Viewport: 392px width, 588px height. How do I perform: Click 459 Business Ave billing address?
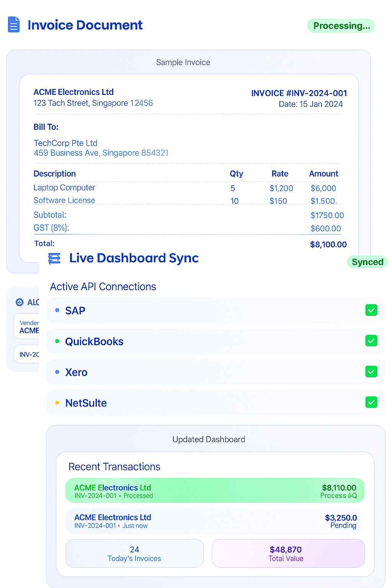[x=101, y=153]
